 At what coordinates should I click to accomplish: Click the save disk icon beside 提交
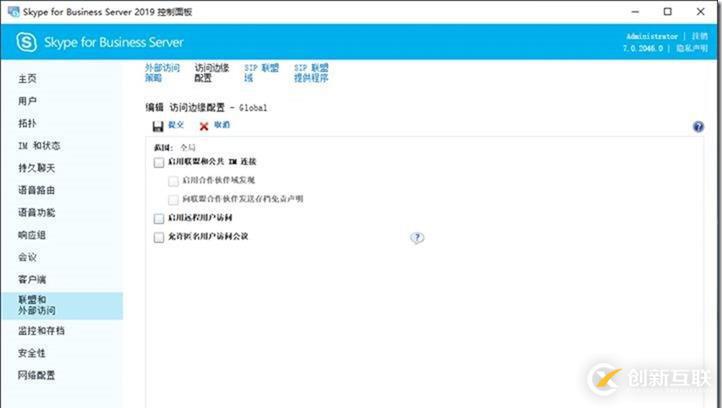point(158,126)
